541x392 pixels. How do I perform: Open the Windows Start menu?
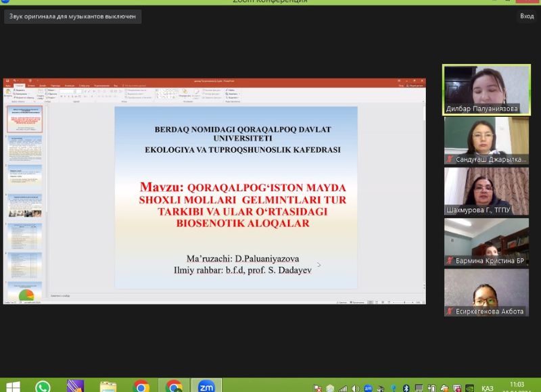(x=11, y=387)
